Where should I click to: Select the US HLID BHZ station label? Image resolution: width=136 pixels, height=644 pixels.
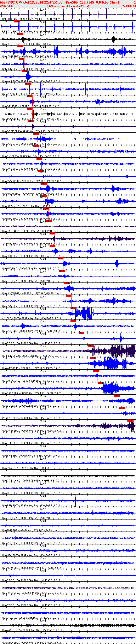click(32, 356)
